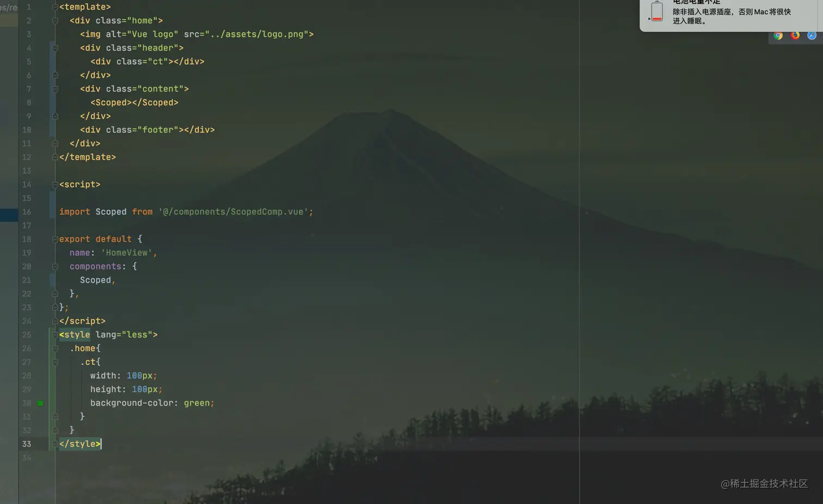Click the fold end marker on line 9
The image size is (823, 504).
[55, 116]
